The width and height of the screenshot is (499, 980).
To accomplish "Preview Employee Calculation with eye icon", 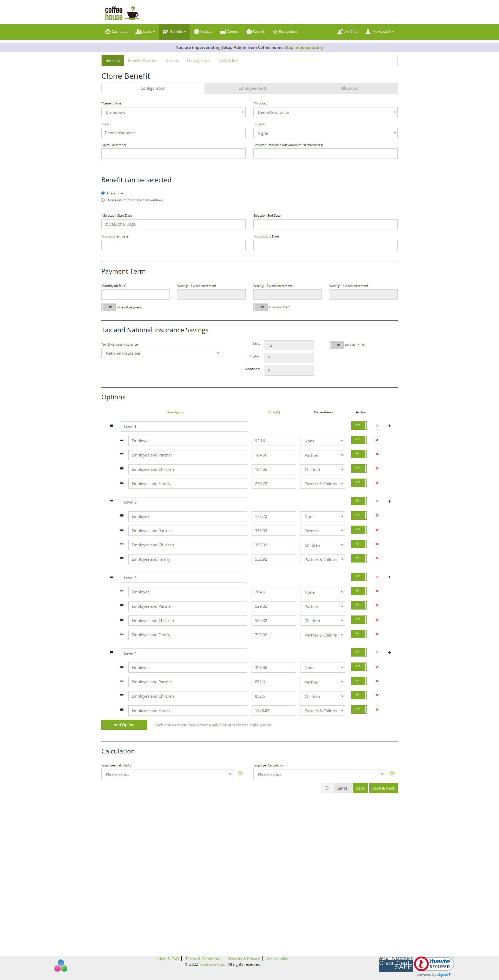I will point(240,773).
